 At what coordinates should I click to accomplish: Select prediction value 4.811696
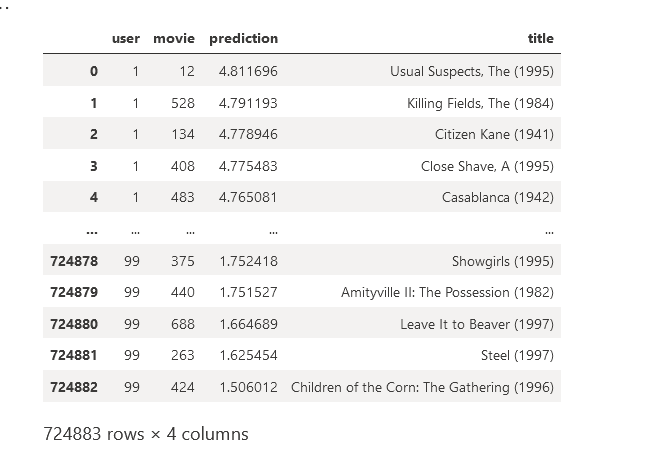pyautogui.click(x=248, y=72)
